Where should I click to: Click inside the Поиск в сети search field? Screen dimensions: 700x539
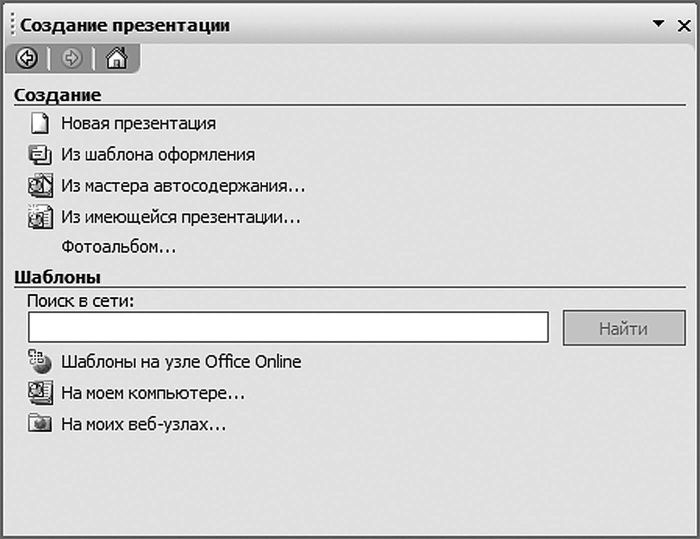288,327
